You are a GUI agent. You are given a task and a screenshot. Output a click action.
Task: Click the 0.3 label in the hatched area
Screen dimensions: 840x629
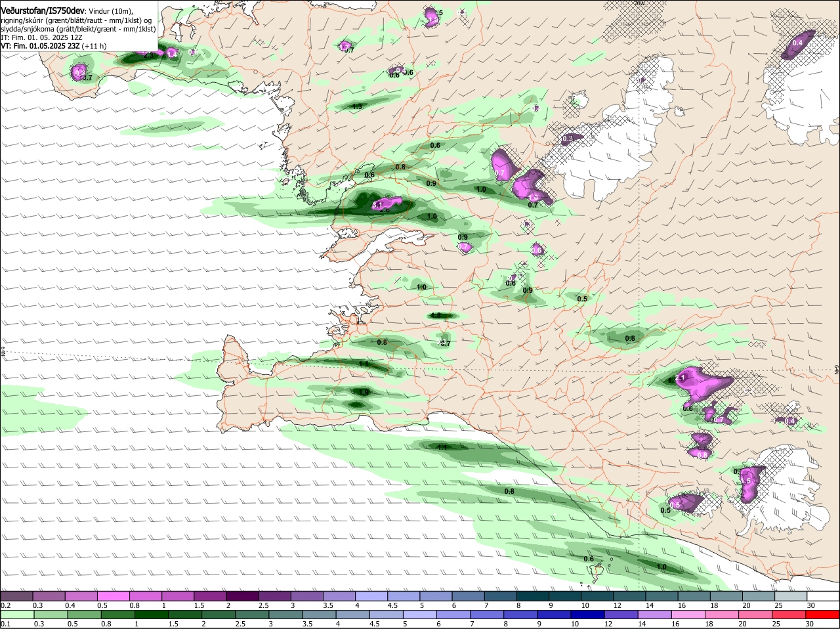(568, 139)
